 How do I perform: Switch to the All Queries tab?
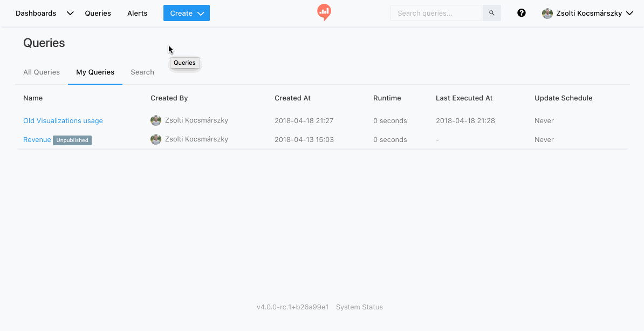coord(42,72)
